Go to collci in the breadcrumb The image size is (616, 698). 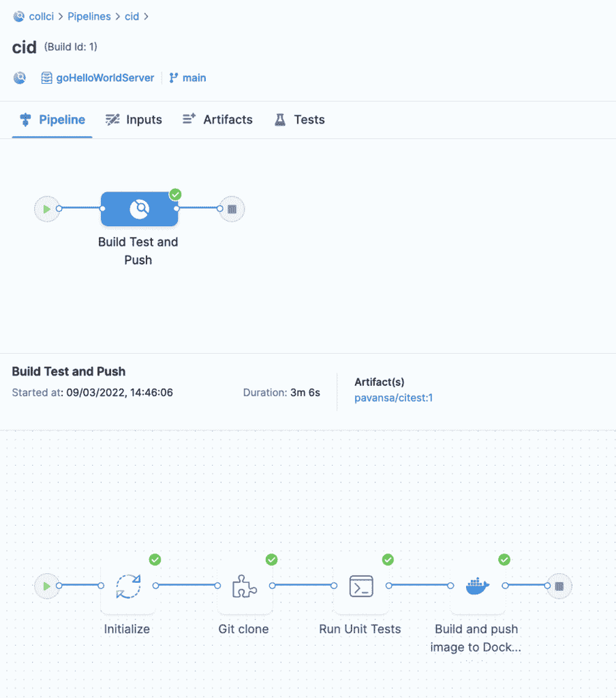(41, 17)
